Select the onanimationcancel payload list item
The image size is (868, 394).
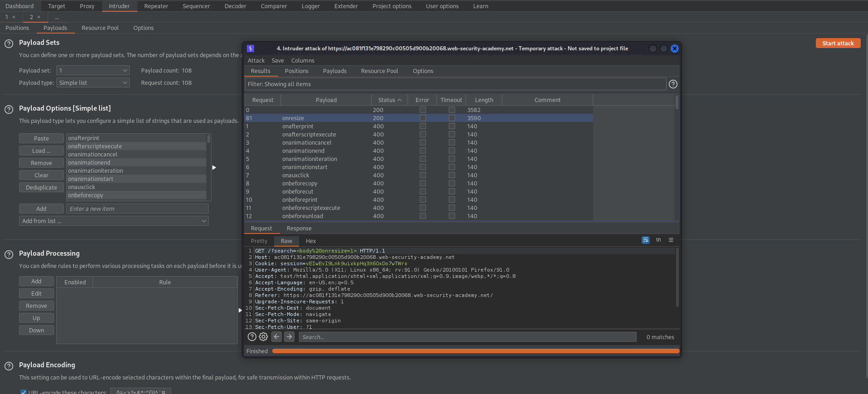tap(136, 155)
